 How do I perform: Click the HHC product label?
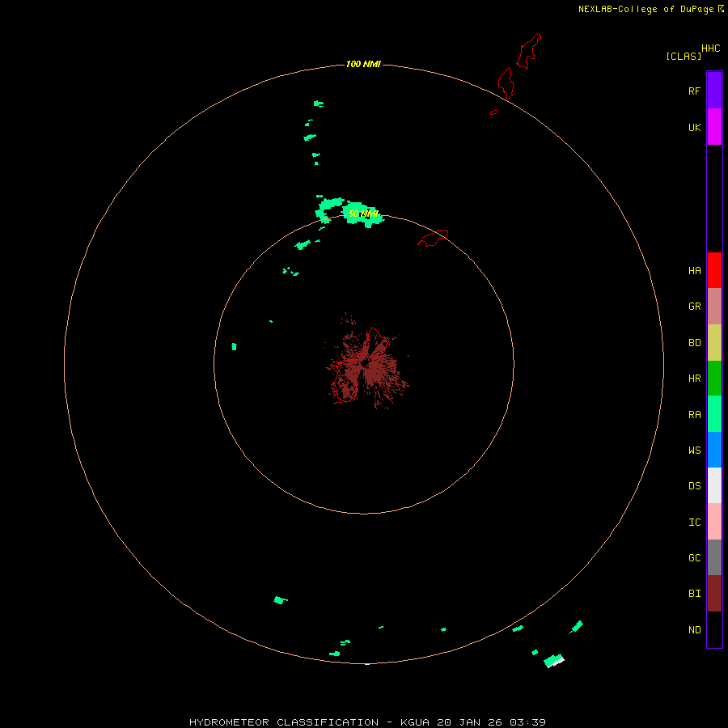pos(710,49)
